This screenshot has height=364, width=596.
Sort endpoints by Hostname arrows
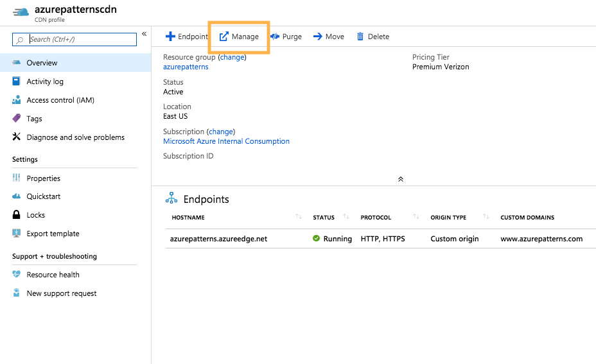(x=299, y=216)
